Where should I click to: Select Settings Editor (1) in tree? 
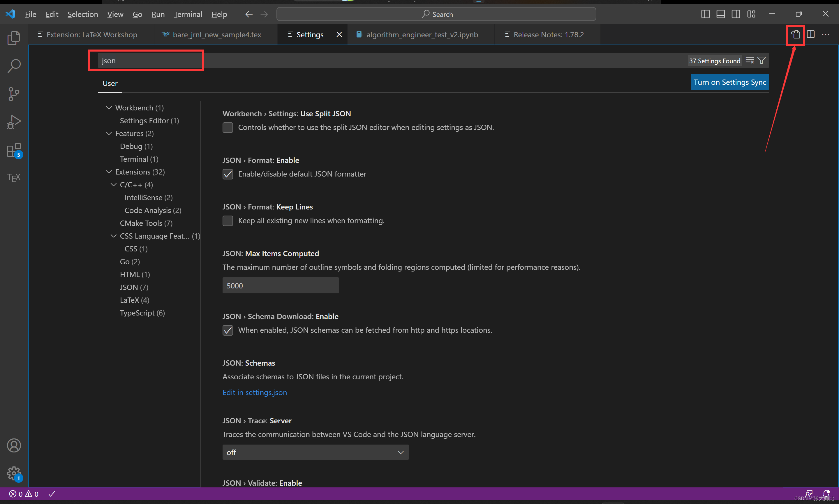[149, 121]
